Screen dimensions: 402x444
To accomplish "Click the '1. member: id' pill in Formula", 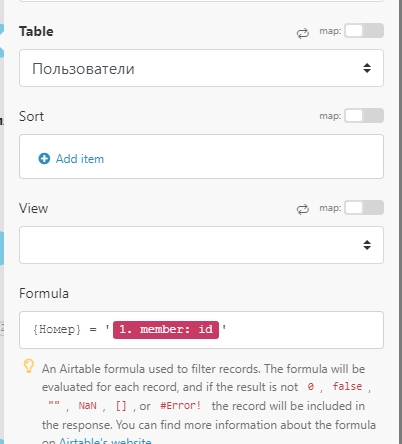I will point(166,330).
